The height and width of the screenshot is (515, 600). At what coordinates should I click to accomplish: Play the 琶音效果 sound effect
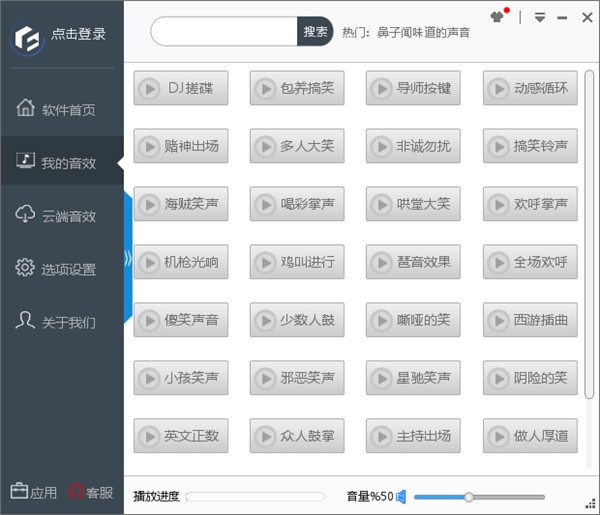pyautogui.click(x=413, y=262)
